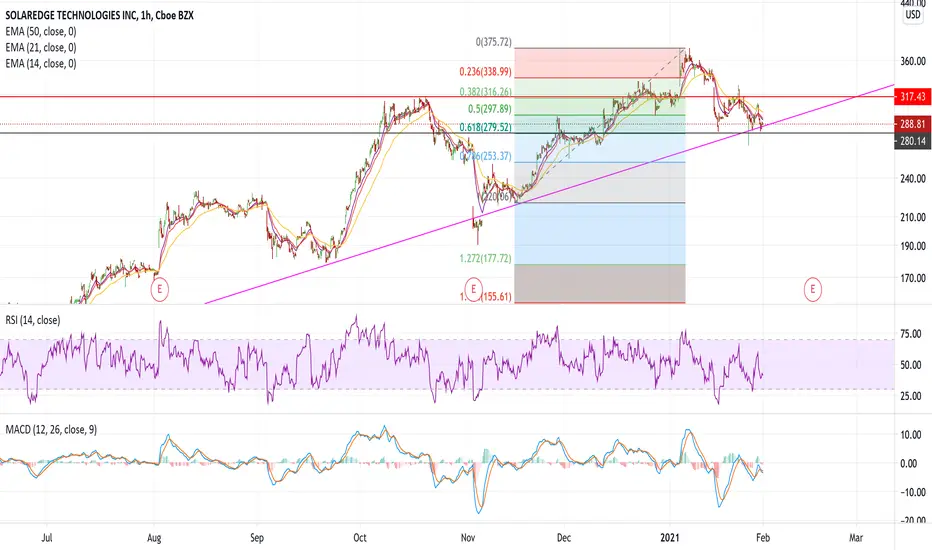Click the SOLAREDGE TECHNOLOGIES INC chart title
932x550 pixels.
pos(100,15)
